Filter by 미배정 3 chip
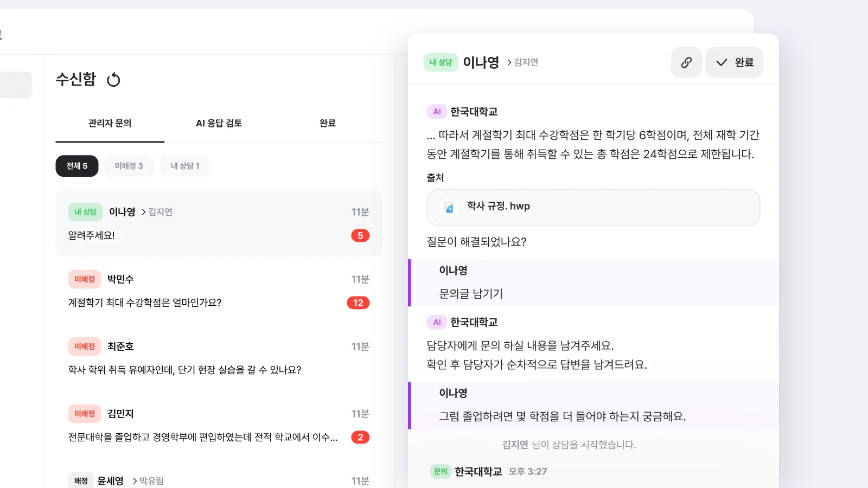 point(129,166)
